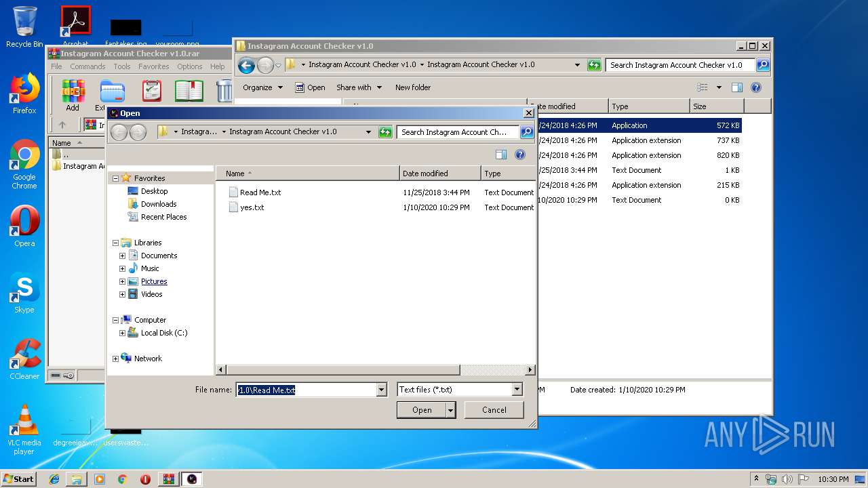Select the Firefox desktop shortcut
The width and height of the screenshot is (868, 488).
point(24,94)
